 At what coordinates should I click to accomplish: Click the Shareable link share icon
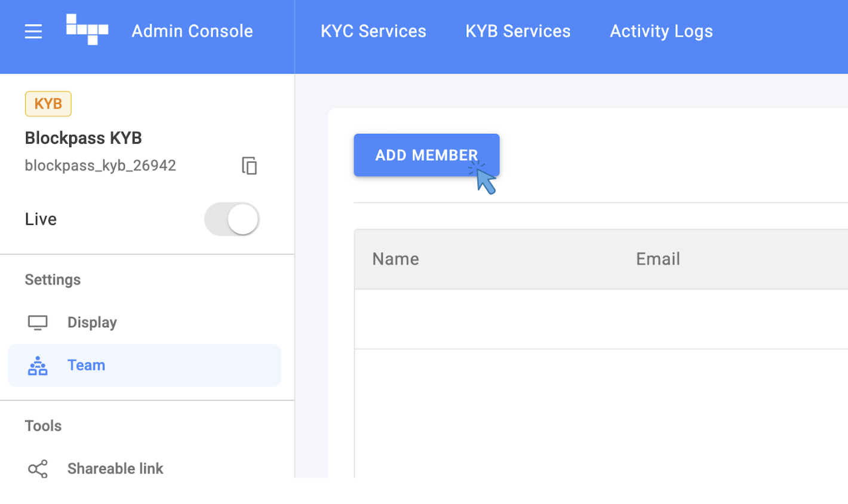coord(38,469)
